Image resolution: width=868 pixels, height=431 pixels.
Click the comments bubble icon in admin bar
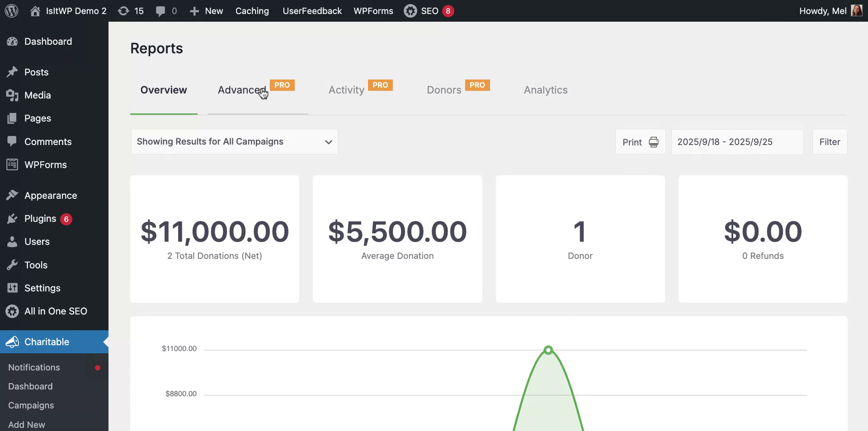[160, 11]
